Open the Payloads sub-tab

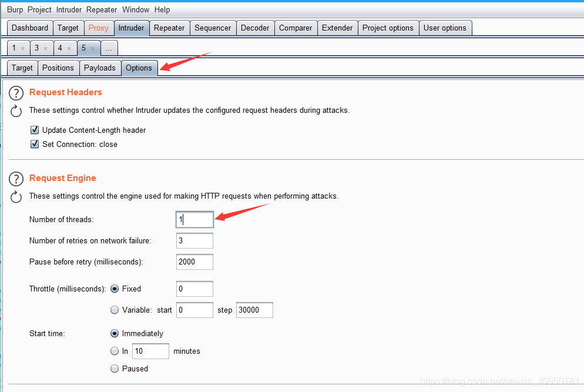coord(99,68)
